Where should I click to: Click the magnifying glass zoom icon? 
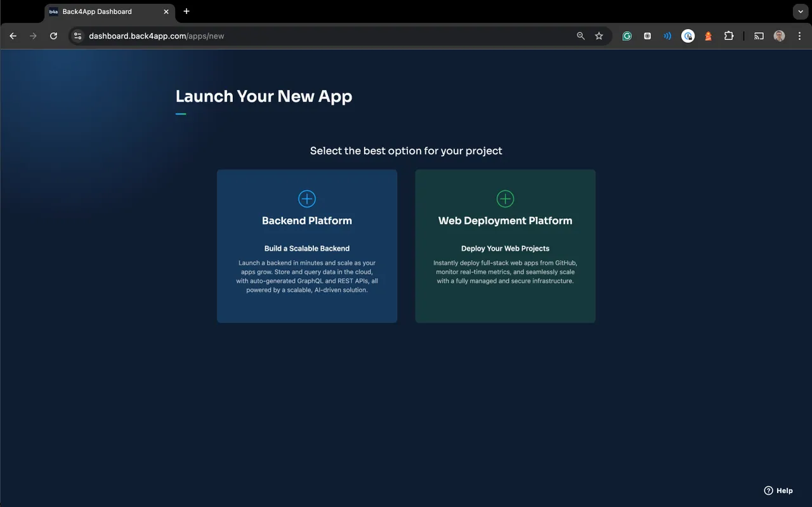[x=580, y=36]
